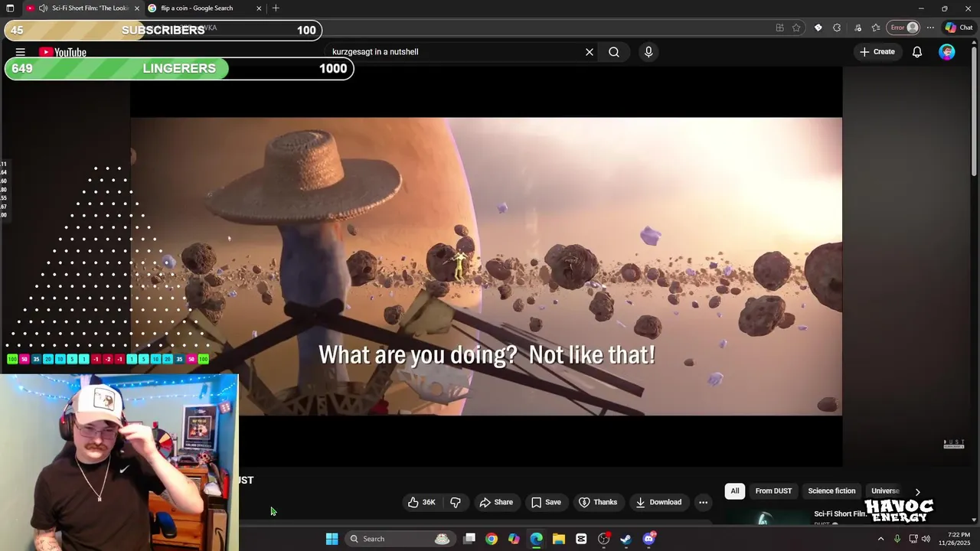This screenshot has width=980, height=551.
Task: Start voice search with the microphone
Action: (x=648, y=52)
